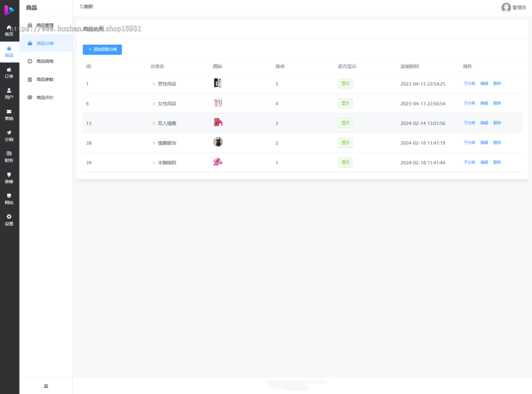
Task: Open the 用户 users section
Action: (x=9, y=94)
